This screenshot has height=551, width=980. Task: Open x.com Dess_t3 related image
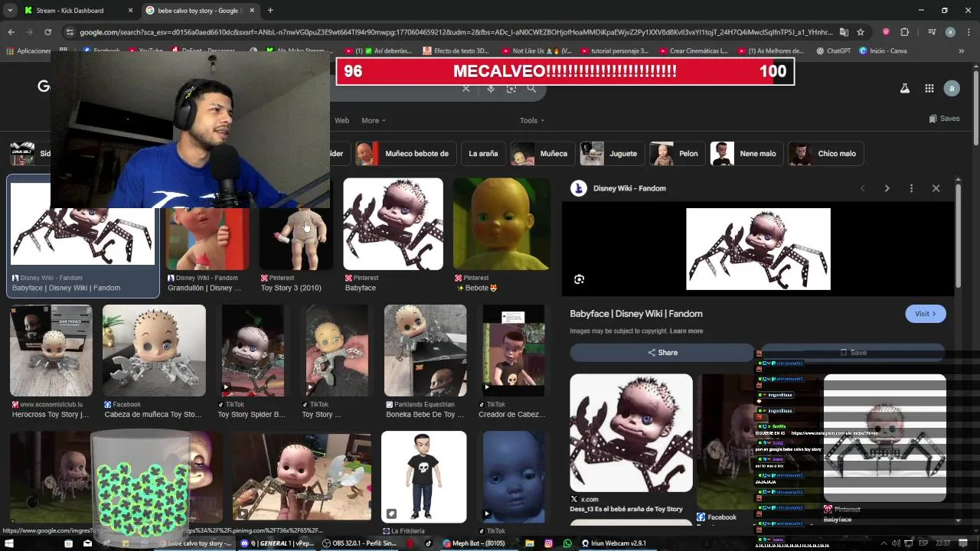[631, 432]
